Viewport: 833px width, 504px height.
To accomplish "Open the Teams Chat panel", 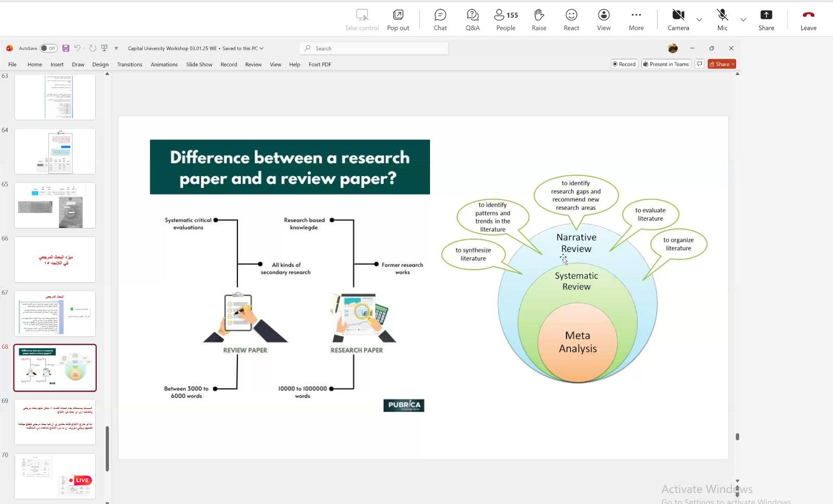I will [x=440, y=20].
